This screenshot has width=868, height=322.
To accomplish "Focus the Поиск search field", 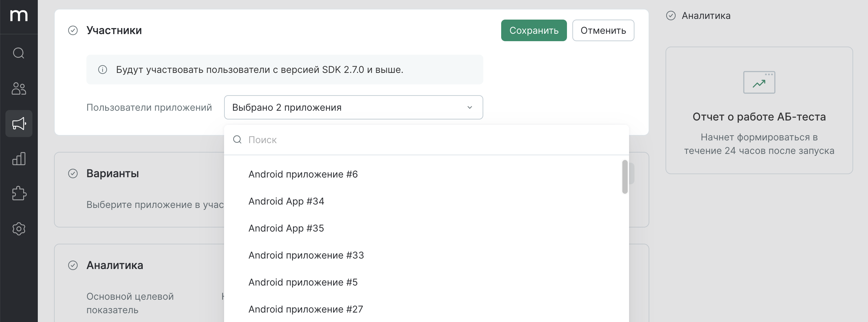I will coord(427,140).
